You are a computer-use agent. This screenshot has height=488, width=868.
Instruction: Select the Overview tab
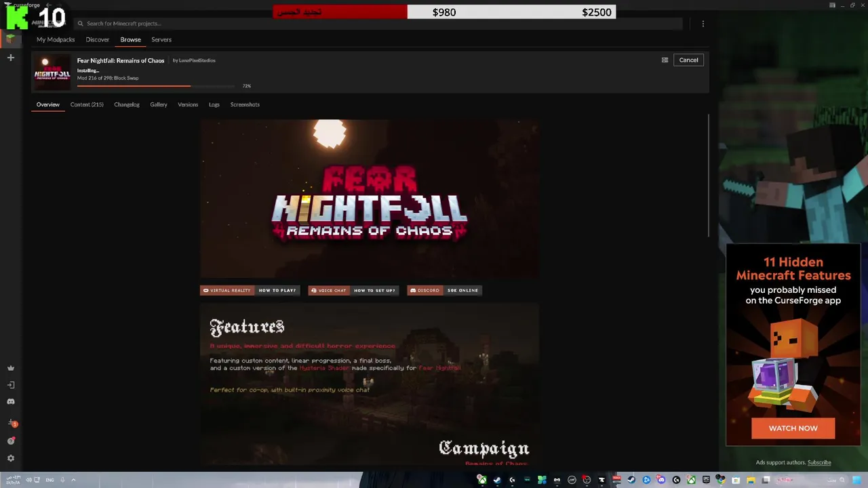pos(47,104)
